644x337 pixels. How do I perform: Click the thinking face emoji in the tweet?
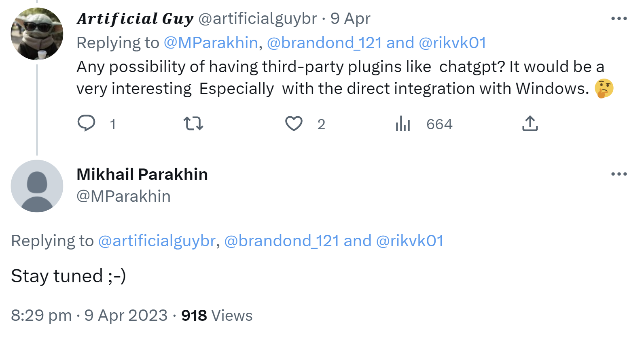coord(605,88)
